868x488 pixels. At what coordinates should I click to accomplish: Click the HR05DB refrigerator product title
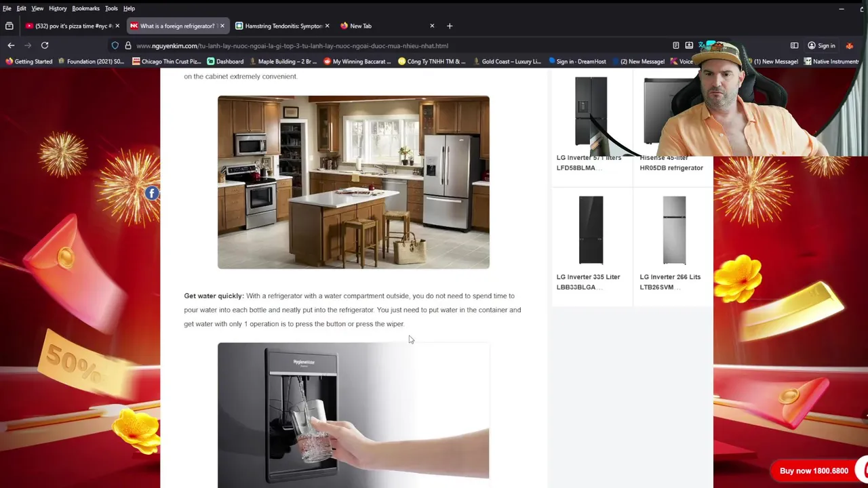pos(671,163)
